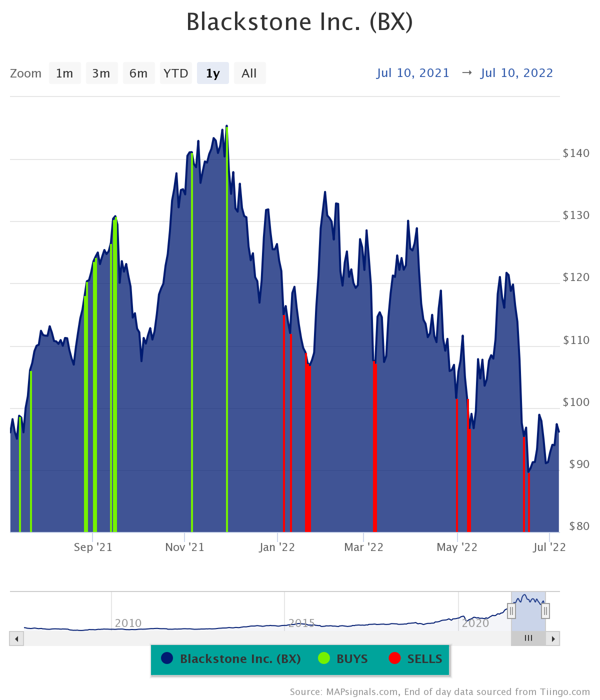Click the $120 y-axis label
The width and height of the screenshot is (600, 700).
[576, 277]
